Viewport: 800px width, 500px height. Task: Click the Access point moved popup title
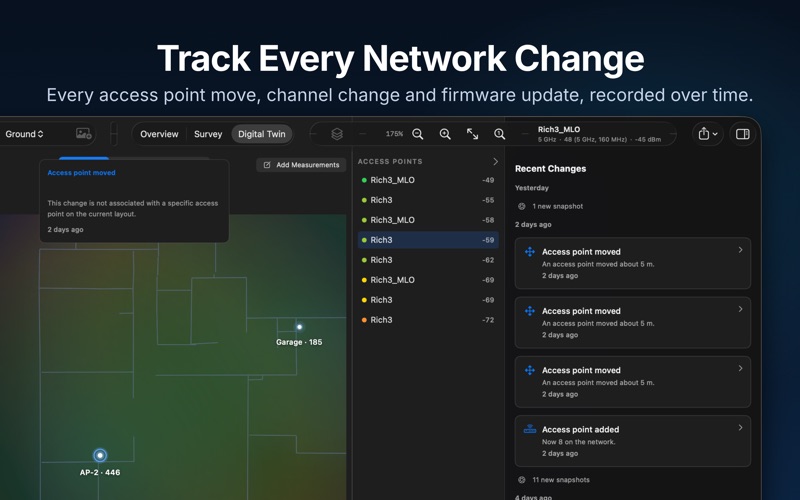(x=81, y=173)
